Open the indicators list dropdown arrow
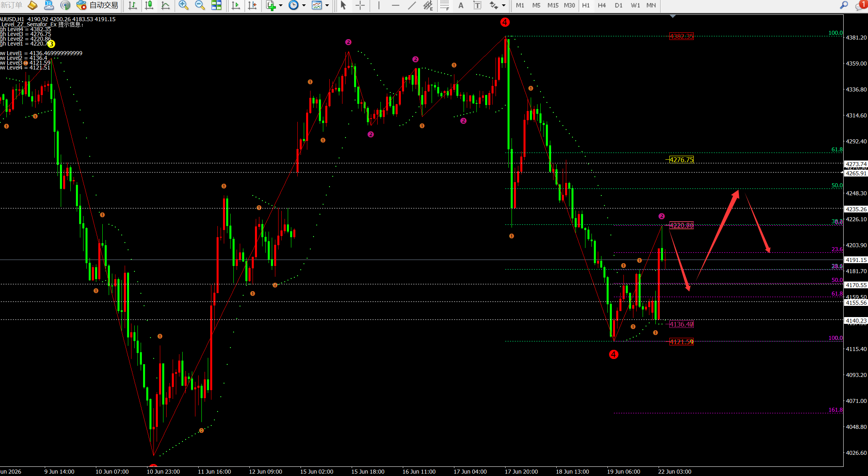The height and width of the screenshot is (476, 868). pyautogui.click(x=281, y=6)
